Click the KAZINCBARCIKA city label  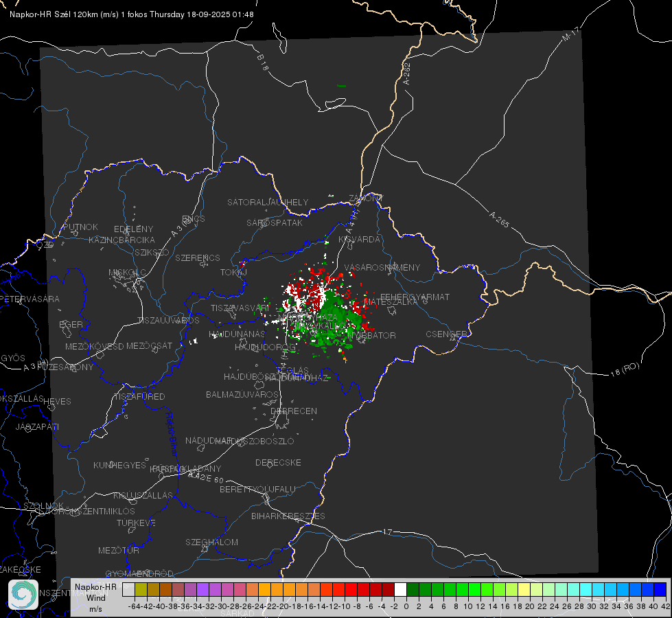(x=121, y=240)
